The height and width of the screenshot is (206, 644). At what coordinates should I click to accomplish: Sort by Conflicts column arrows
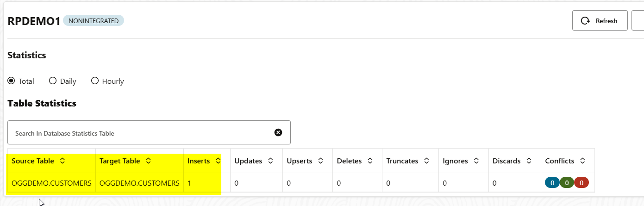coord(582,161)
